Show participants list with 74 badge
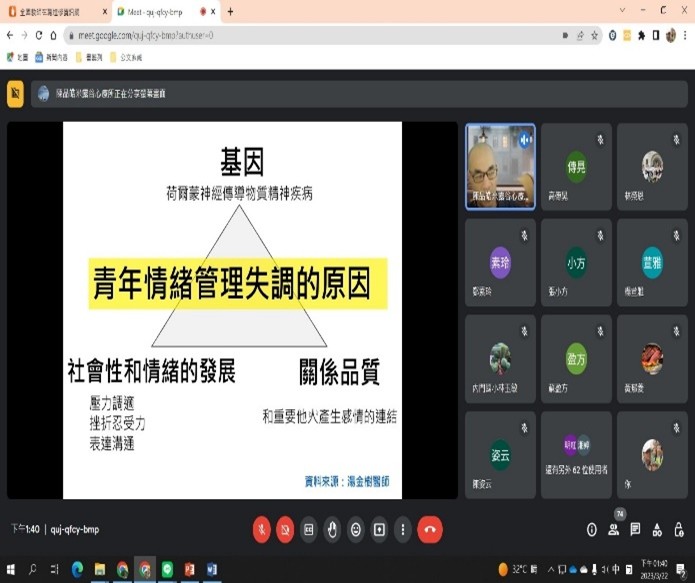 (x=614, y=529)
